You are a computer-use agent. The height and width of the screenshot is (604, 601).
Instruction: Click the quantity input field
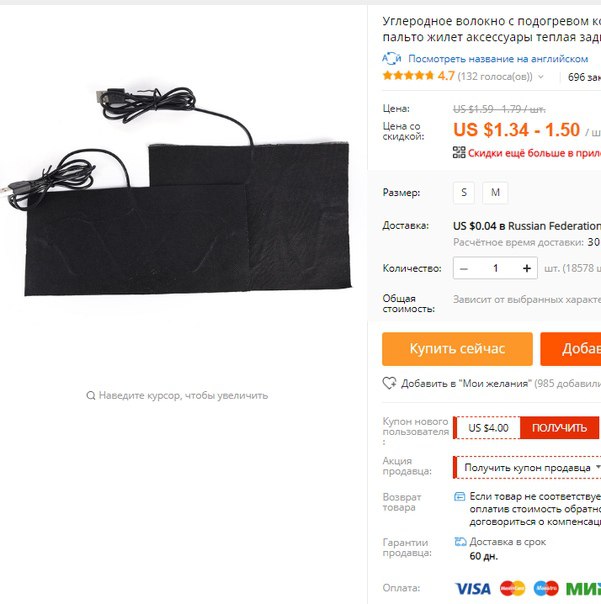coord(495,268)
